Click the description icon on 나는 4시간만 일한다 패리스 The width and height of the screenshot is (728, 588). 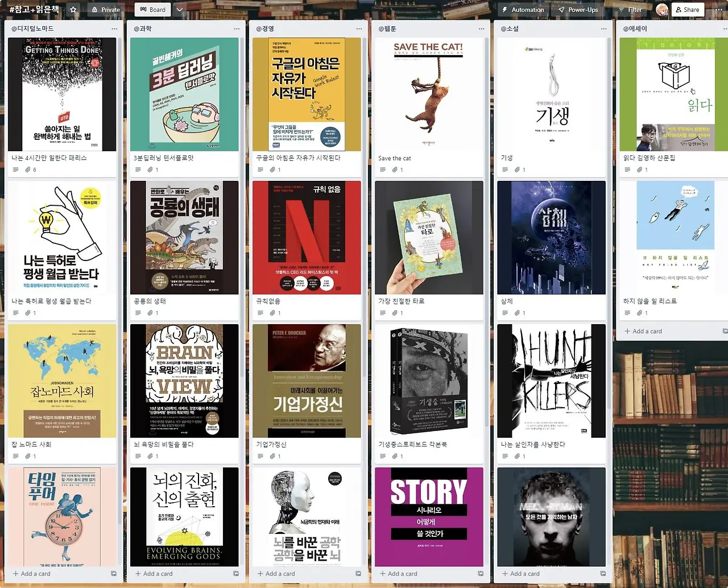coord(15,169)
